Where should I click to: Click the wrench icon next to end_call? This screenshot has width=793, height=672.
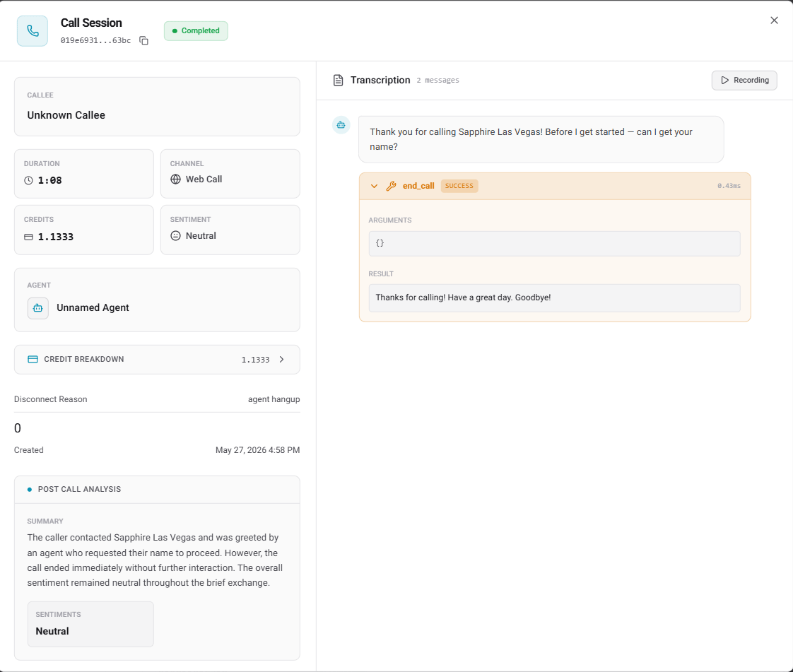click(391, 186)
